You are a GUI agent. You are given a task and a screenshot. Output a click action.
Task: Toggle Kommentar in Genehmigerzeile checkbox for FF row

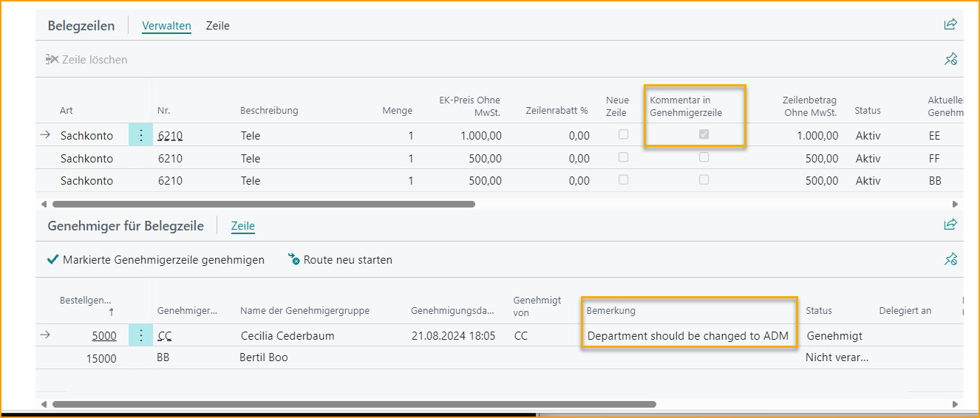point(704,157)
